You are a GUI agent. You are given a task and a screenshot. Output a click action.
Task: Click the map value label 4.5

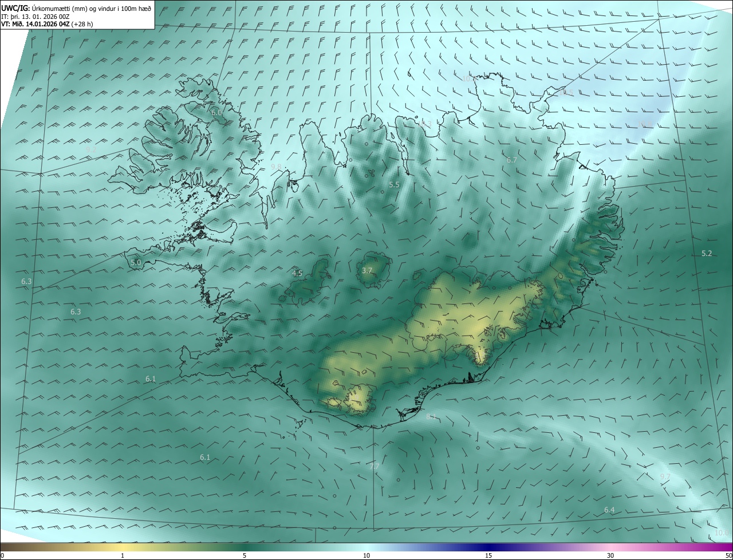coord(297,274)
